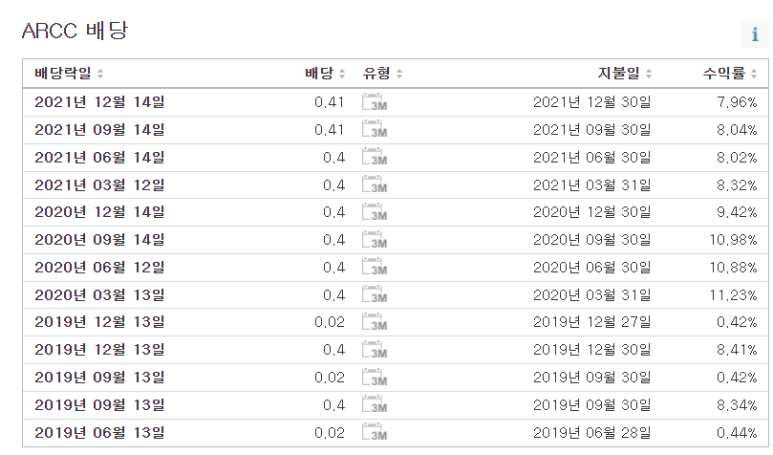Click the payment date 2021년 09월 30일
This screenshot has height=455, width=773.
592,130
